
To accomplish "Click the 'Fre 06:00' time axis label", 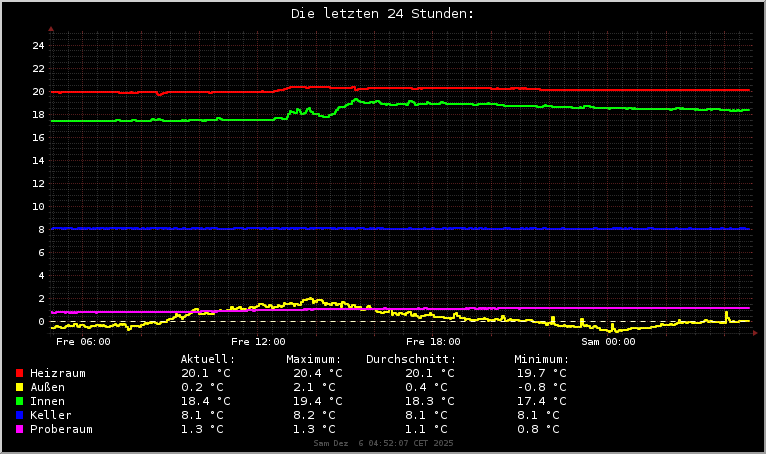I will point(83,342).
